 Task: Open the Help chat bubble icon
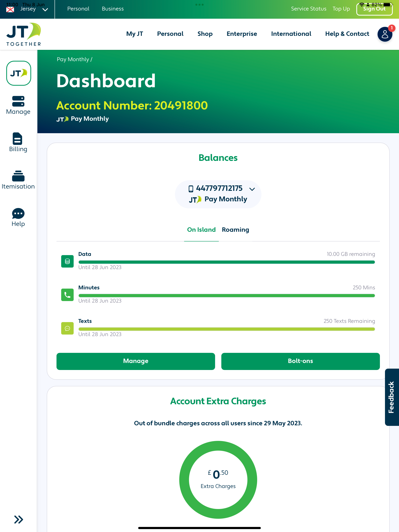tap(18, 213)
